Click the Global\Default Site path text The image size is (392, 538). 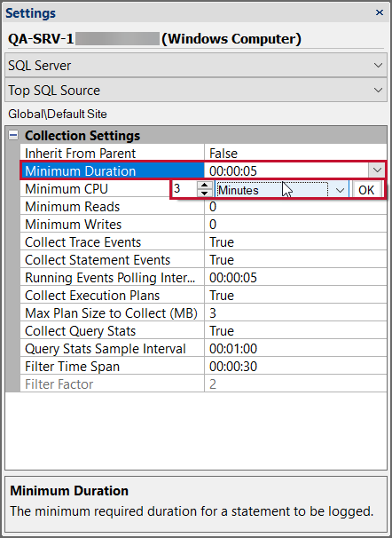coord(58,114)
